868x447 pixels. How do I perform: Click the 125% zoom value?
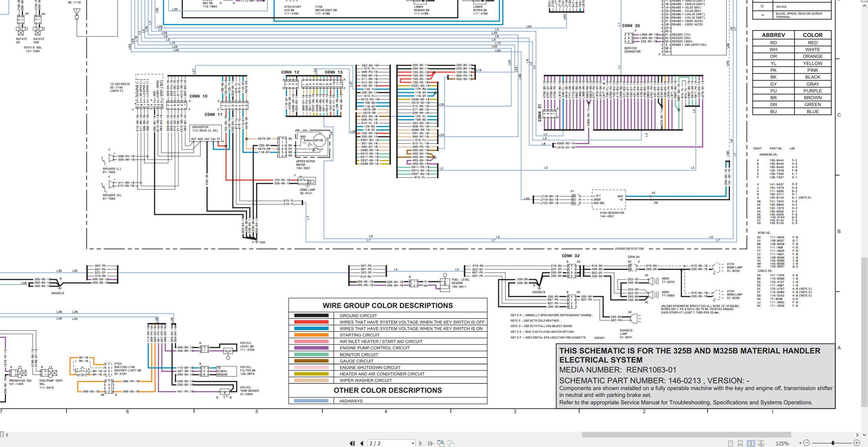pos(782,444)
